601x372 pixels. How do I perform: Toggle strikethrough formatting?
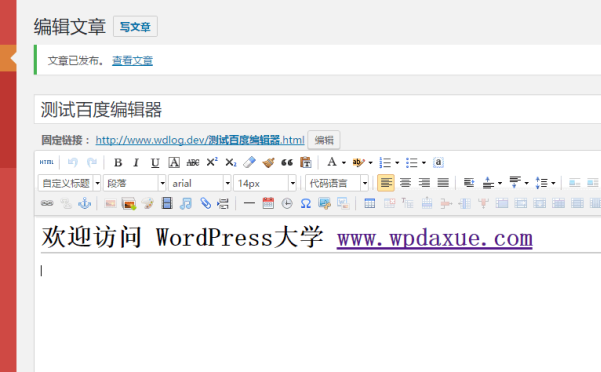point(193,162)
